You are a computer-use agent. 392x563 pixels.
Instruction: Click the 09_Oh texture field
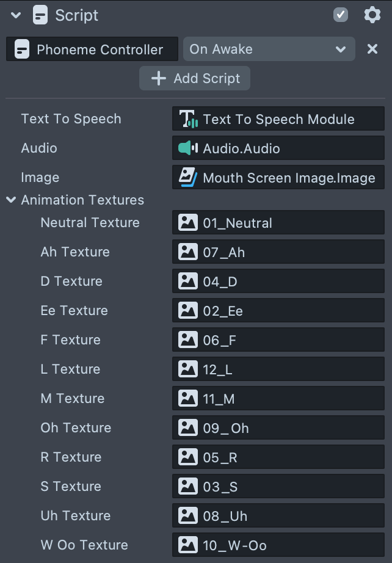278,427
